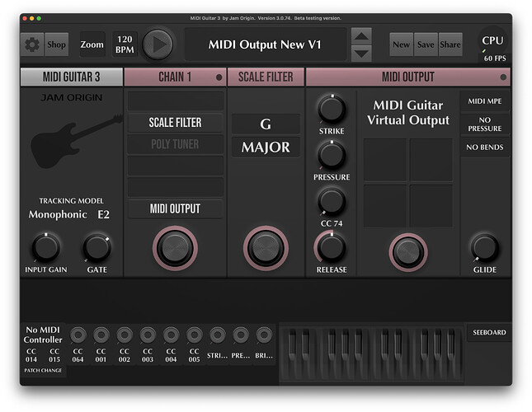Click the PATCH CHANGE label
Image resolution: width=532 pixels, height=412 pixels.
tap(43, 370)
